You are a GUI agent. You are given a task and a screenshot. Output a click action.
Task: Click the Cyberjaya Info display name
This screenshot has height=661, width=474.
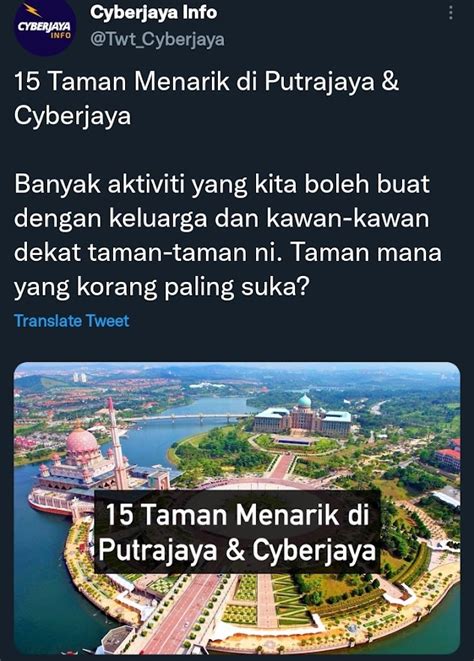click(154, 13)
